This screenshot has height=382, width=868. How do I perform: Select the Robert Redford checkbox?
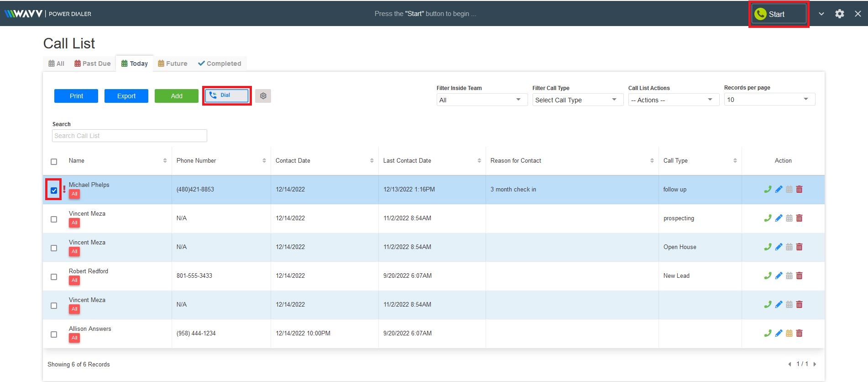(54, 277)
